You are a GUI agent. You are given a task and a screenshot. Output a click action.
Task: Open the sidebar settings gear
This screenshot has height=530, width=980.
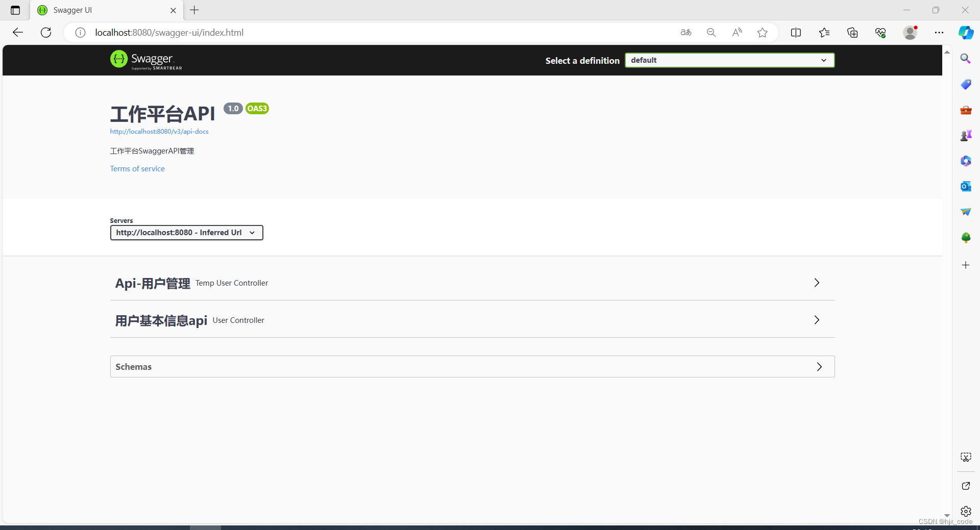(x=966, y=511)
